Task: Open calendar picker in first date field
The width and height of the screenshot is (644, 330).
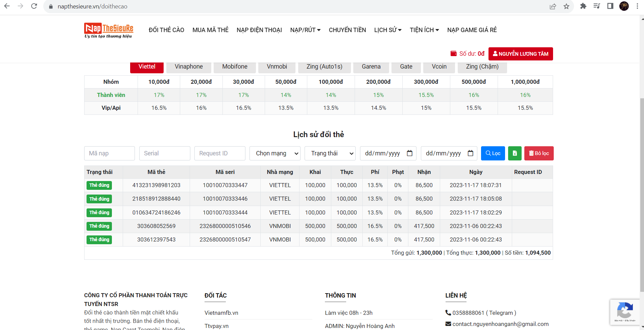Action: pos(409,153)
